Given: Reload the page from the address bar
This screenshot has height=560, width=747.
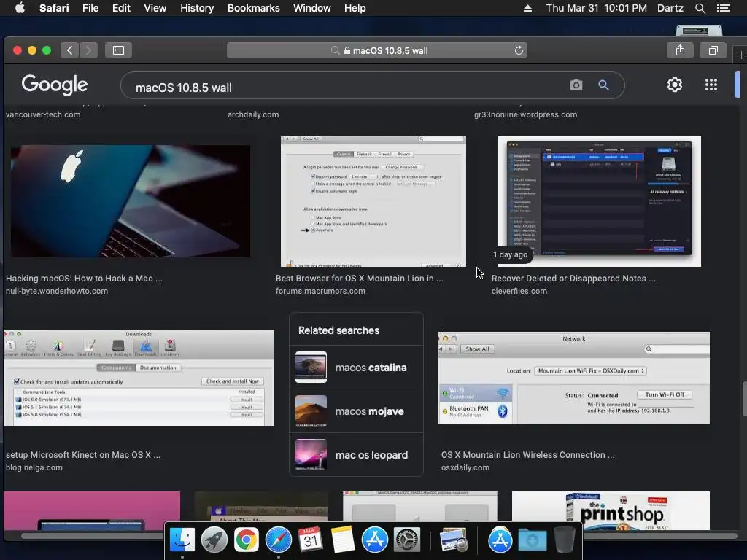Looking at the screenshot, I should coord(519,50).
